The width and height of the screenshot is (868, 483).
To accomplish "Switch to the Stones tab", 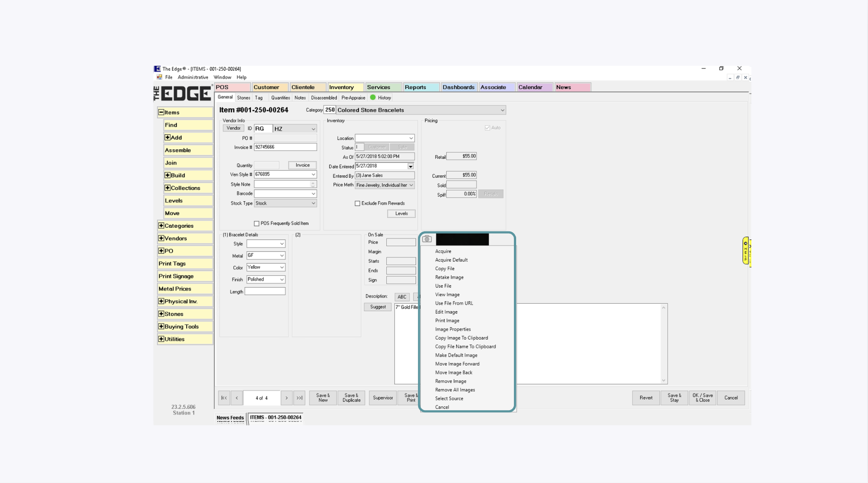I will [x=243, y=98].
